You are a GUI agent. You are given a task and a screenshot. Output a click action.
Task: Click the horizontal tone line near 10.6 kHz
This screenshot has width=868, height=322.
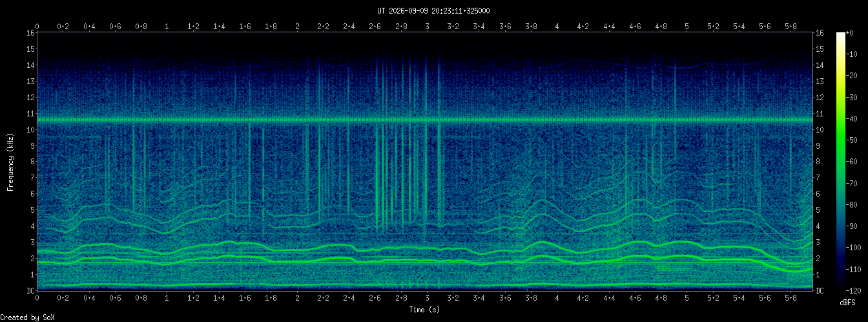(x=425, y=120)
